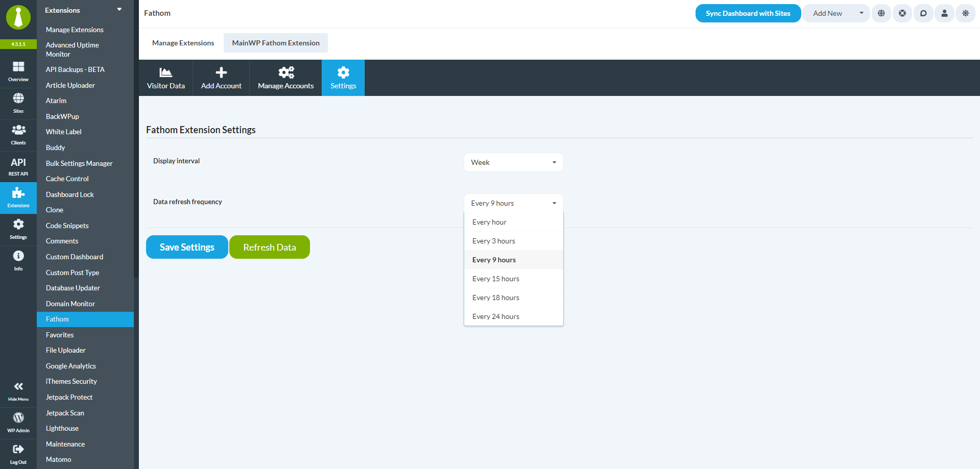Open Visitor Data chart tab
980x469 pixels.
click(166, 78)
